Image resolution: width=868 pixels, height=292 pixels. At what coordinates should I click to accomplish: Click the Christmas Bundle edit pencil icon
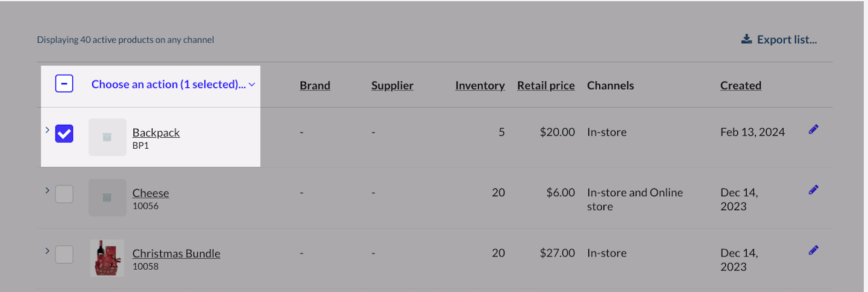(814, 250)
